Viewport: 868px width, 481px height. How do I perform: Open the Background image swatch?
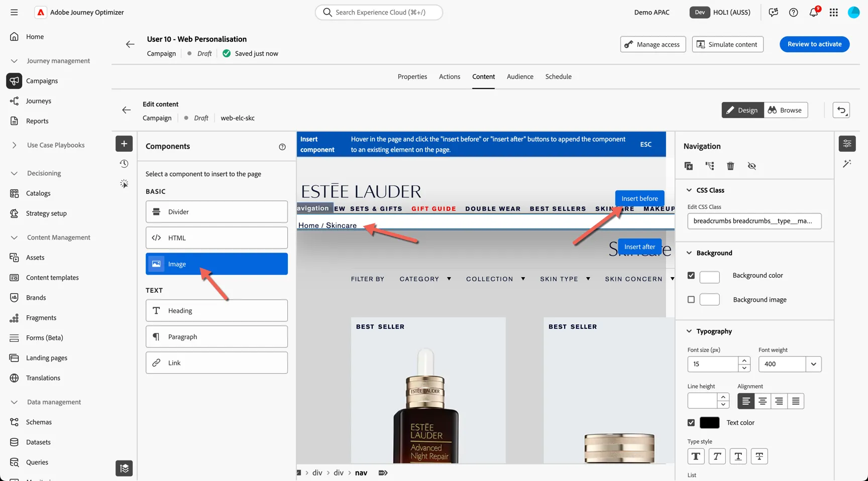[709, 300]
